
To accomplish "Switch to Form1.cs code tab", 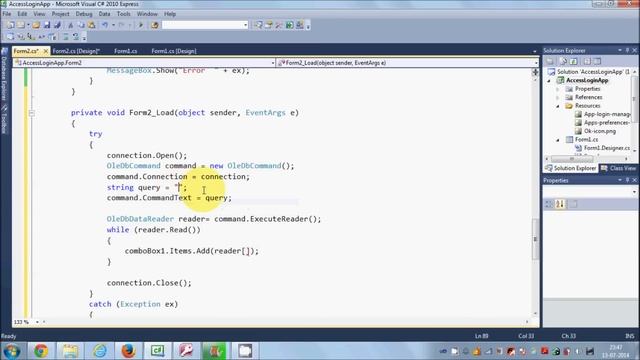I will [x=125, y=51].
